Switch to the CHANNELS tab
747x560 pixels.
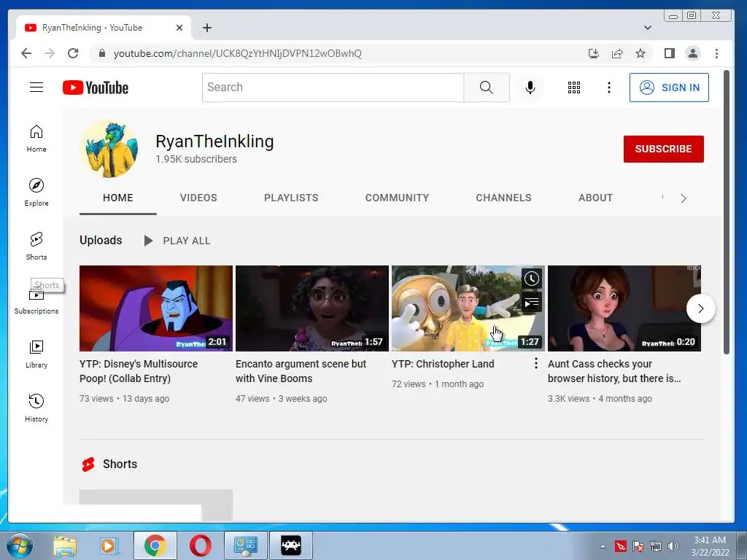[503, 198]
